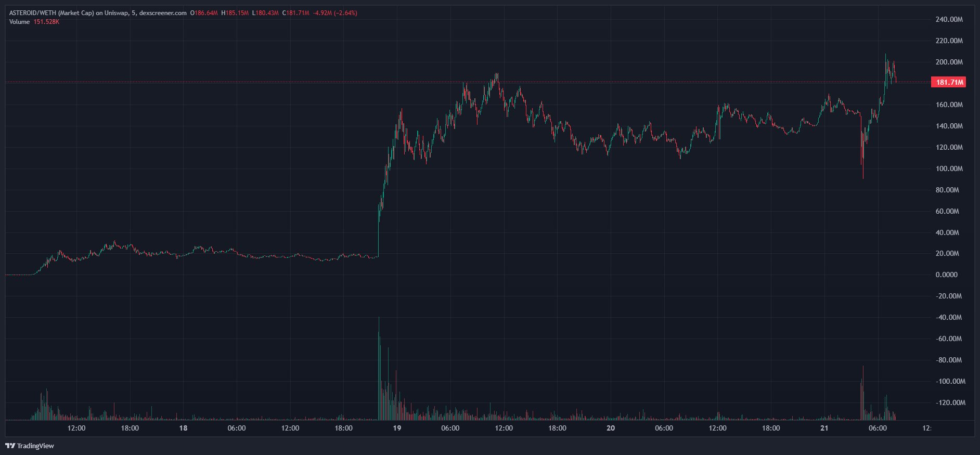980x455 pixels.
Task: Click date label 21 on time axis
Action: click(824, 428)
